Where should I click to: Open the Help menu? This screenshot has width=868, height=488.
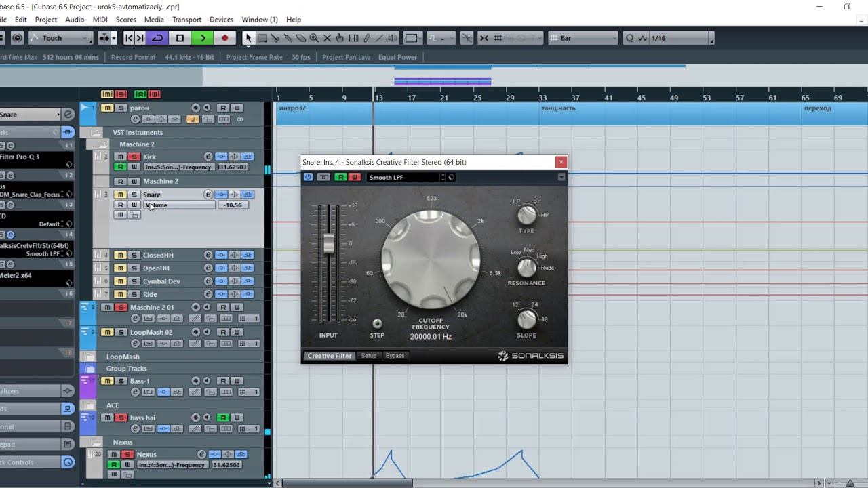point(294,20)
